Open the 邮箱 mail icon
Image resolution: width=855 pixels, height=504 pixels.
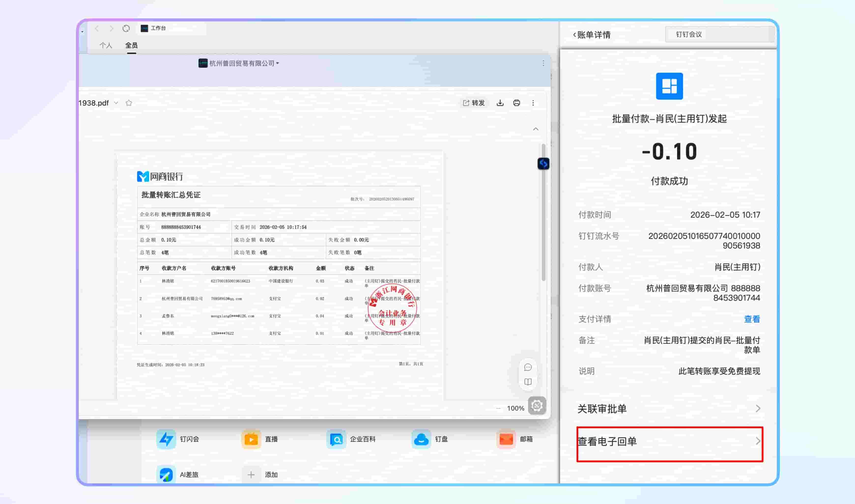click(506, 439)
